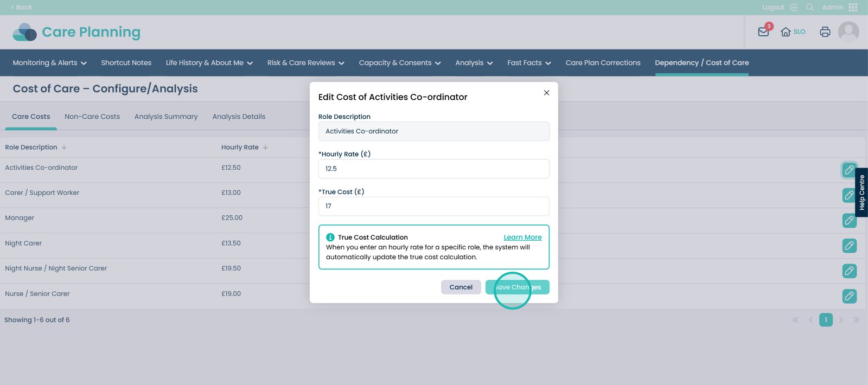This screenshot has width=868, height=385.
Task: Open the Admin apps grid icon
Action: point(853,7)
